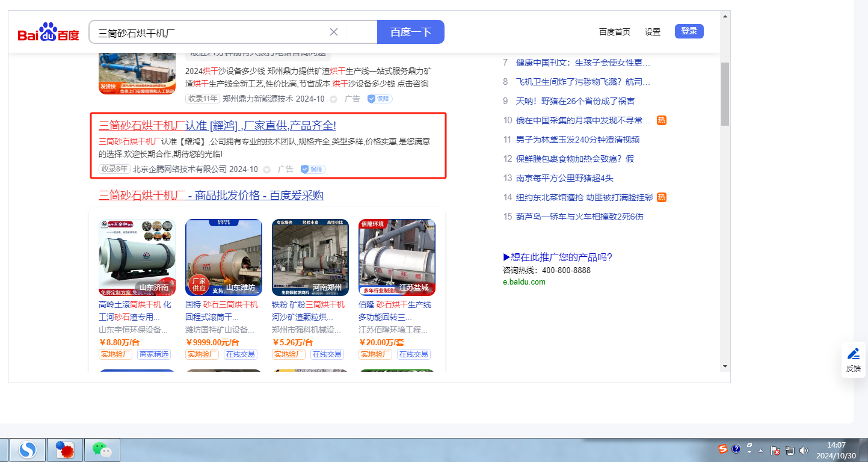This screenshot has width=868, height=462.
Task: Click the 登录 login button
Action: (x=689, y=31)
